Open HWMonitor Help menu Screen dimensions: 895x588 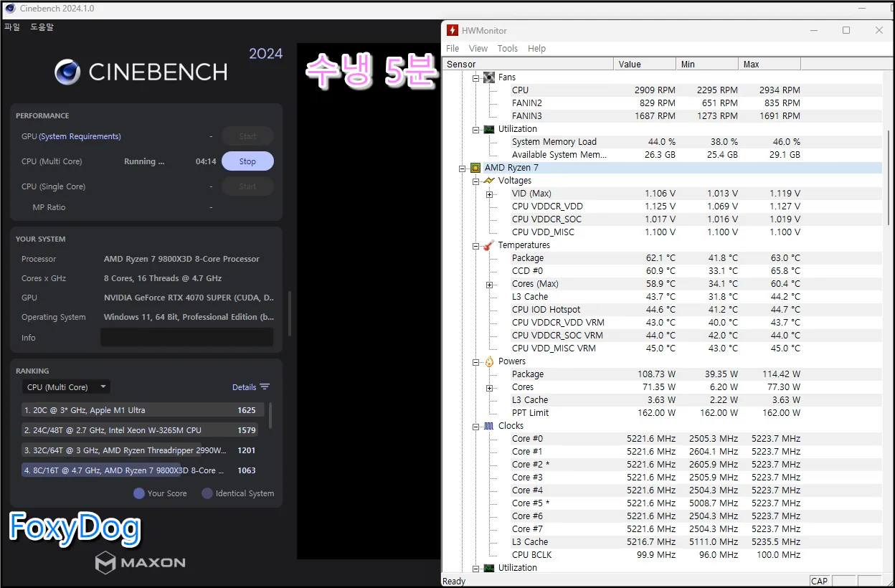(537, 49)
